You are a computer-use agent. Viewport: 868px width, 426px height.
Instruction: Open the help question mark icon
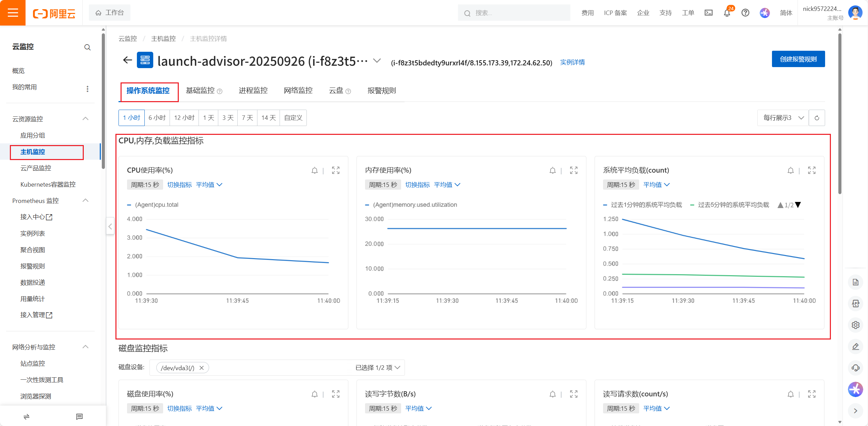coord(745,13)
